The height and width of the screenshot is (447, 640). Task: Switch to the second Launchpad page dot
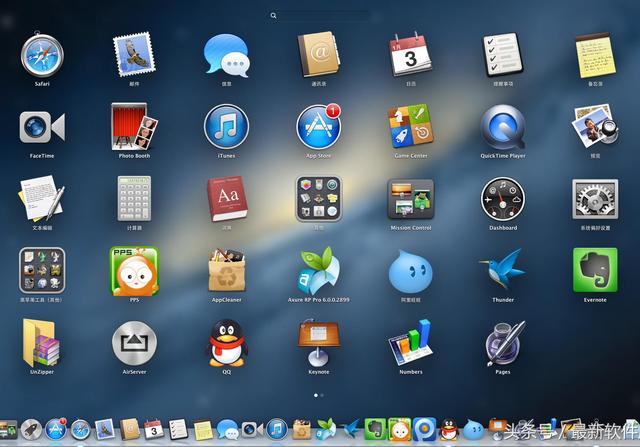pos(322,395)
